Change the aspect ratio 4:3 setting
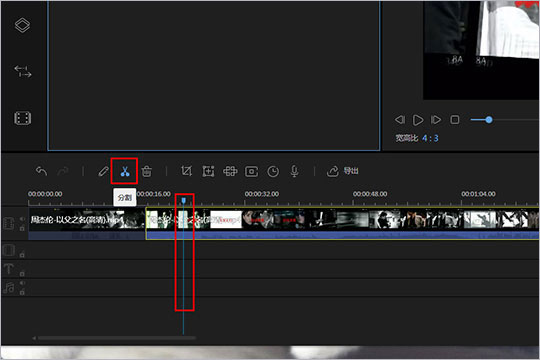Viewport: 540px width, 360px height. pyautogui.click(x=430, y=138)
